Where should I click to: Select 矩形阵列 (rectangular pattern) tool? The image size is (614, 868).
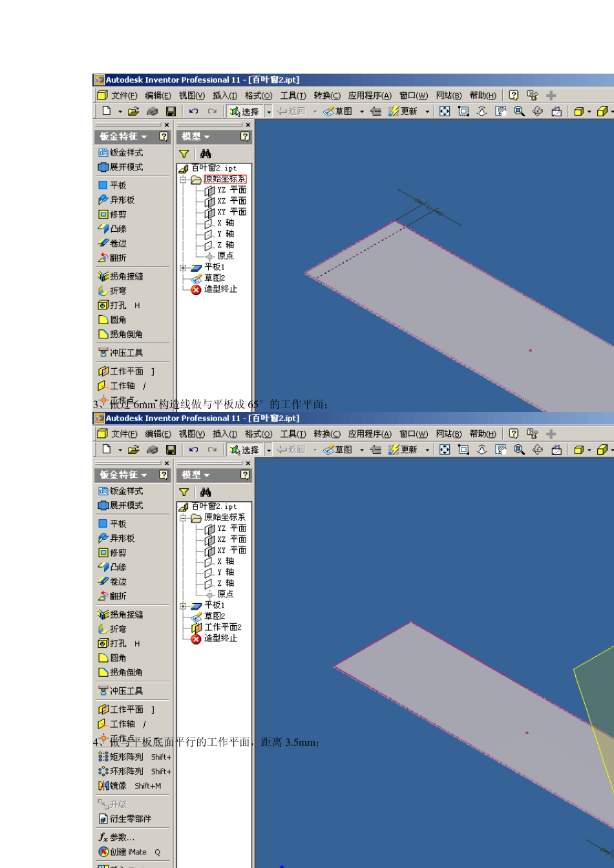(134, 757)
